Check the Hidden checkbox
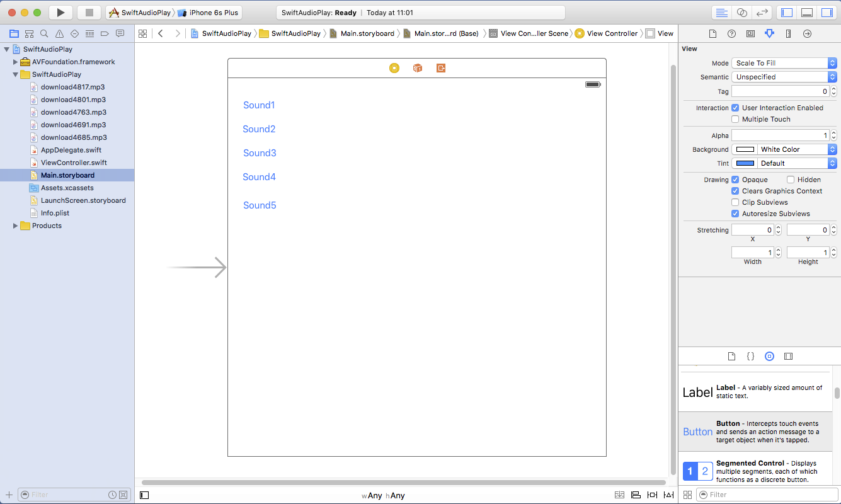 (x=791, y=180)
